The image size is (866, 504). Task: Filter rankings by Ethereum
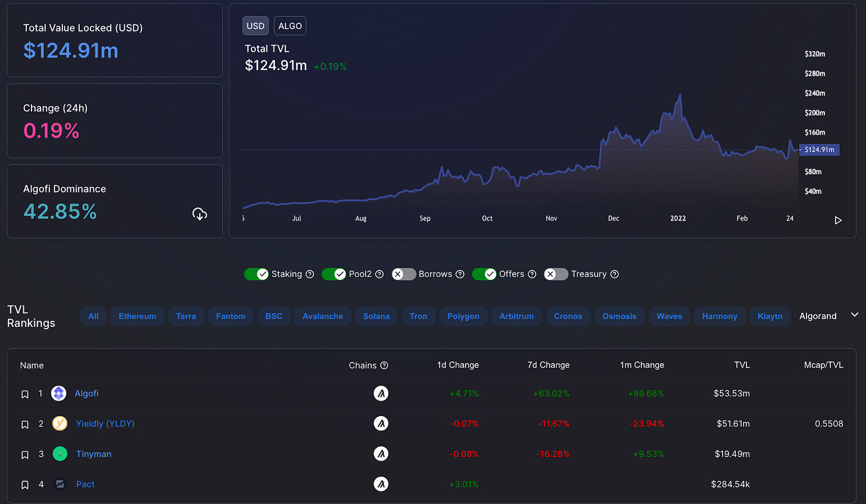tap(137, 316)
